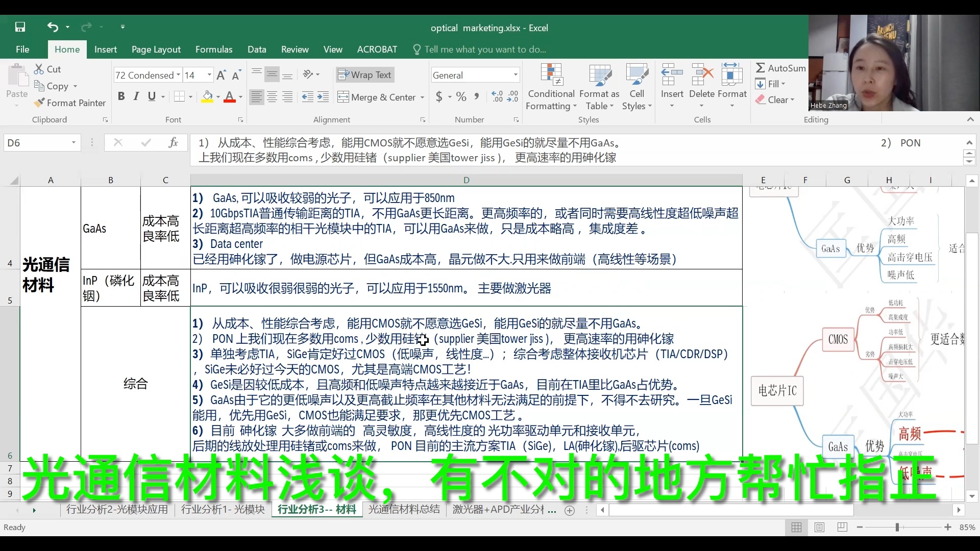The height and width of the screenshot is (551, 980).
Task: Activate the Format Painter tool
Action: pos(70,103)
